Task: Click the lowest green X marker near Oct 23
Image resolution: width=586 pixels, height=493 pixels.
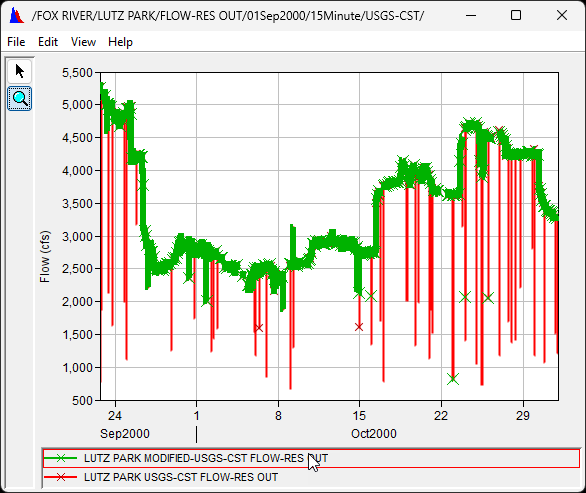Action: pos(453,379)
